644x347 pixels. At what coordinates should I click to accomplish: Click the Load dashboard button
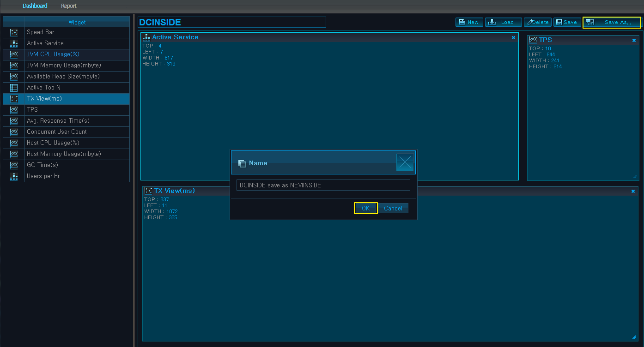tap(504, 22)
